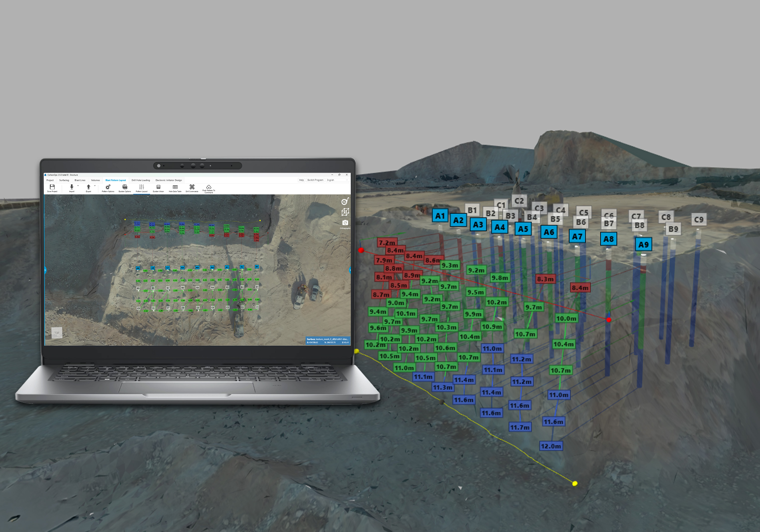The width and height of the screenshot is (760, 532).
Task: Open the Hole Data Table
Action: point(175,187)
